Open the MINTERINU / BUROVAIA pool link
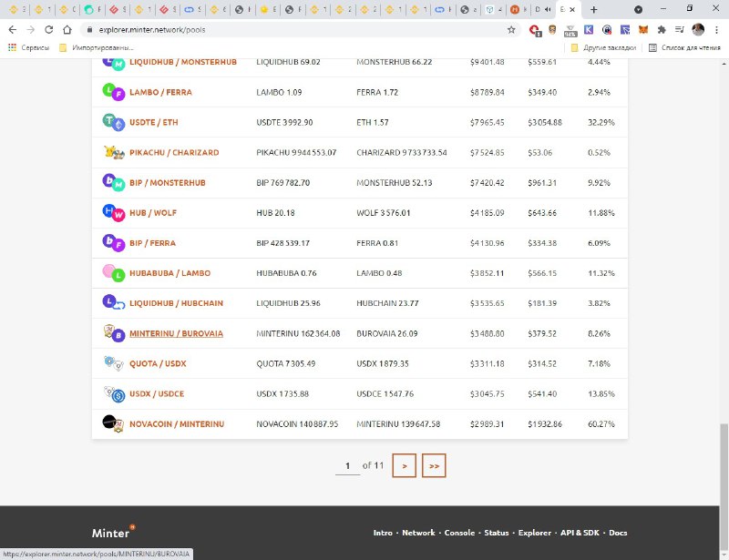Screen dimensions: 729x560 [175, 333]
